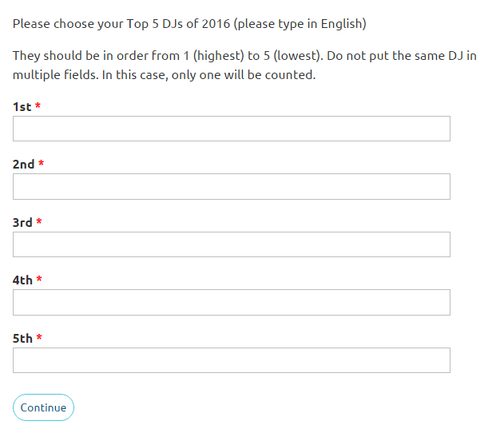This screenshot has height=429, width=504.
Task: Click the "4th" field label
Action: pos(22,280)
